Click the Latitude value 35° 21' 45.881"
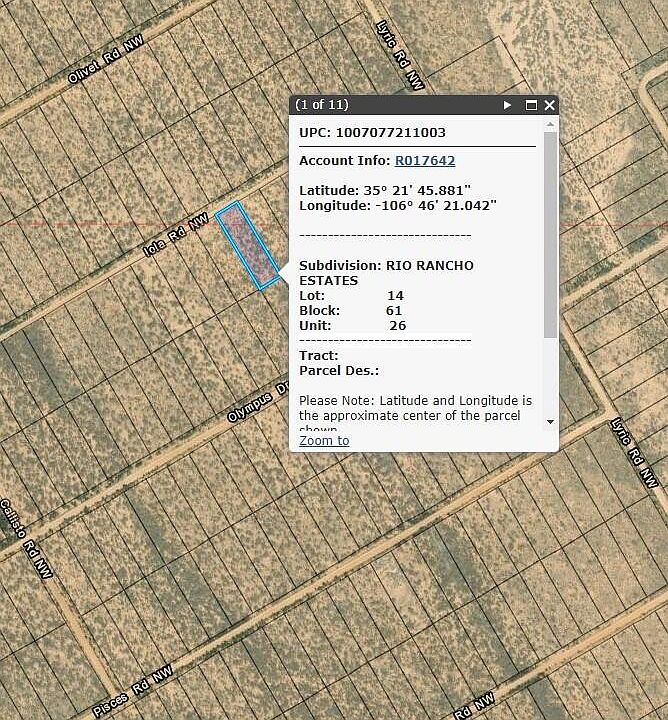 (417, 190)
